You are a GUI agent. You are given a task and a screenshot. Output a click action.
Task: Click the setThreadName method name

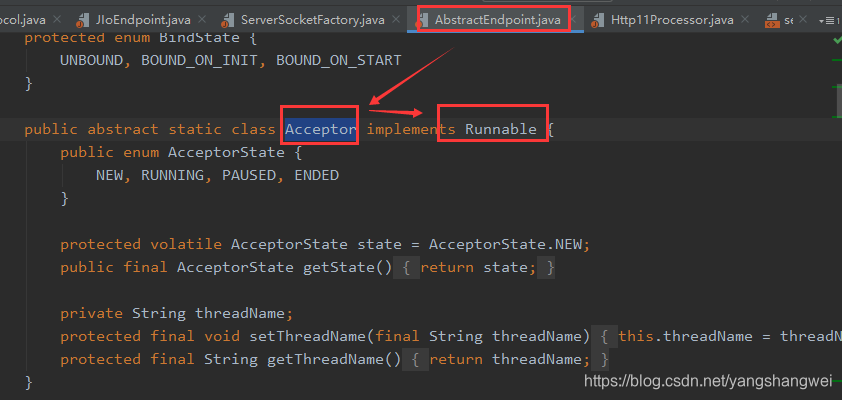click(307, 337)
